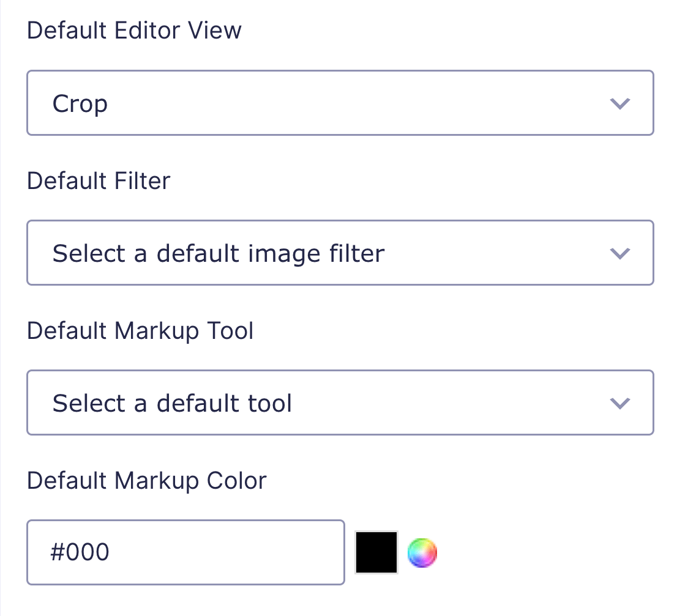Click the black color preview square
The width and height of the screenshot is (677, 616).
[376, 552]
